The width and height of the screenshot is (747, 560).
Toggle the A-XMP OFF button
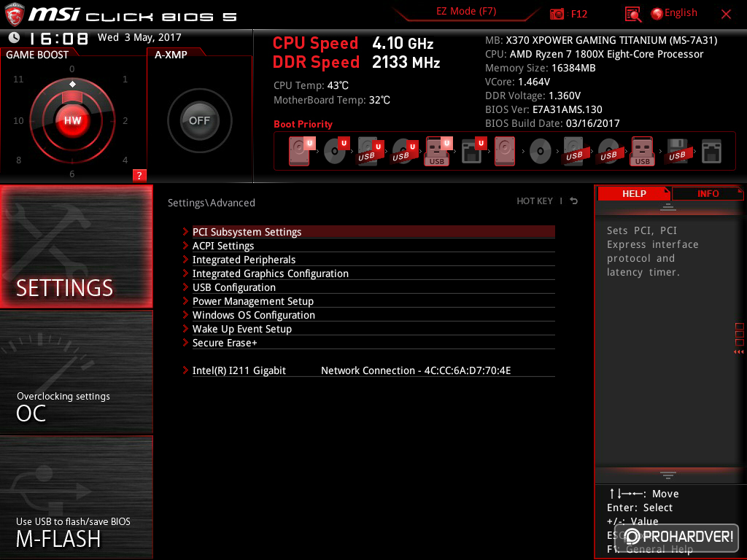pos(200,120)
